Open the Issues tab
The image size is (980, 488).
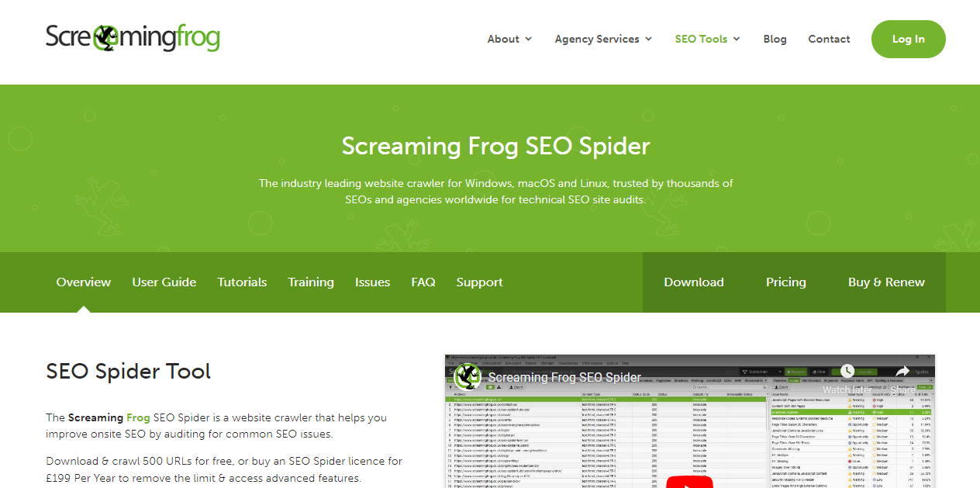tap(372, 282)
